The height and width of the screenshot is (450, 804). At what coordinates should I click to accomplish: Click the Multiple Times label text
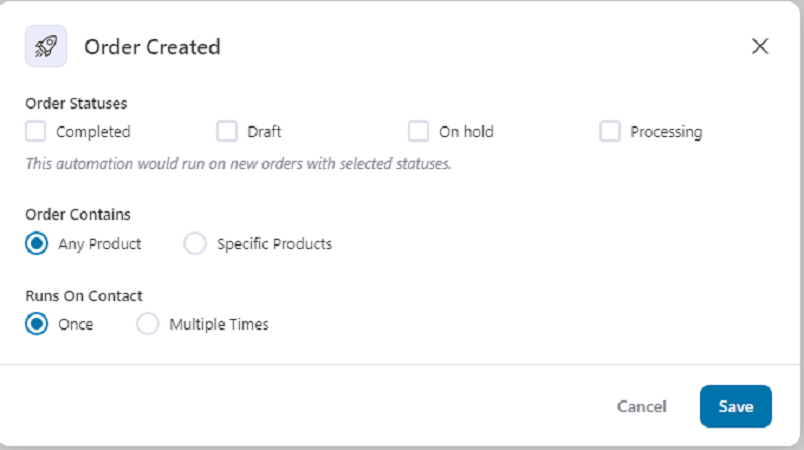tap(219, 324)
